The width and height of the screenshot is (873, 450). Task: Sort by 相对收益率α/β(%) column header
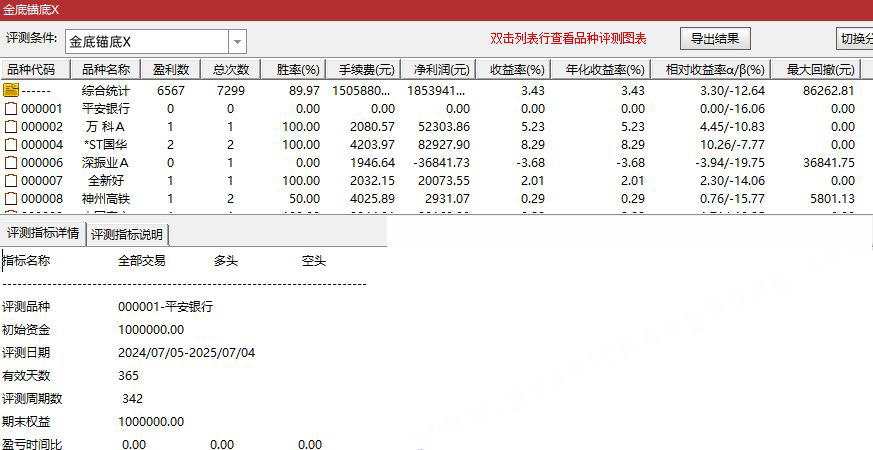[x=710, y=70]
